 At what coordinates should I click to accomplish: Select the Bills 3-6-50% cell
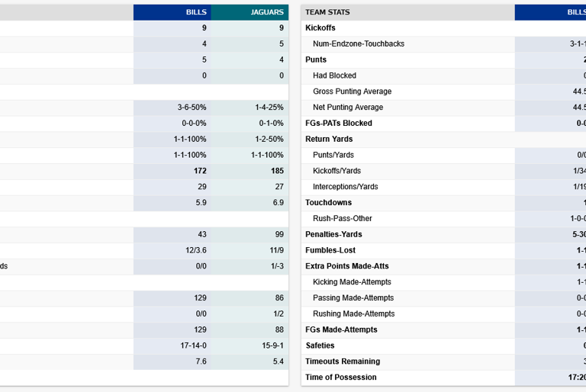tap(192, 108)
